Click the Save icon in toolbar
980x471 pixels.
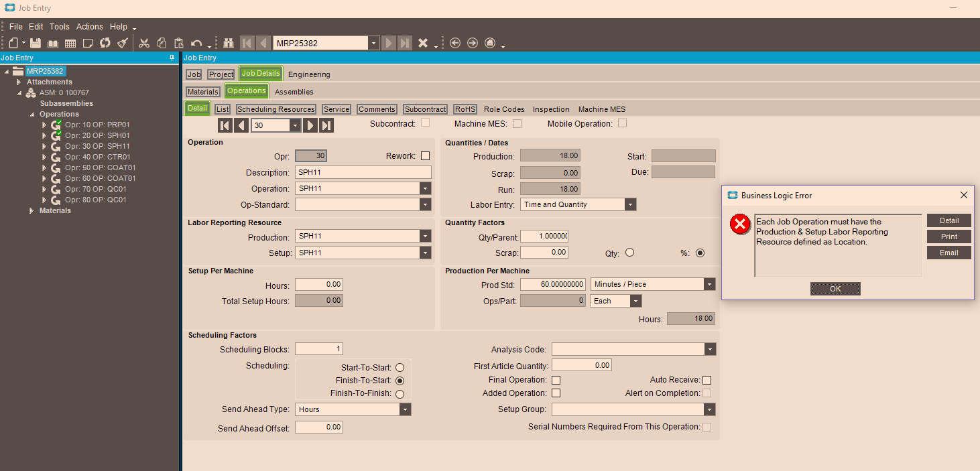point(35,43)
